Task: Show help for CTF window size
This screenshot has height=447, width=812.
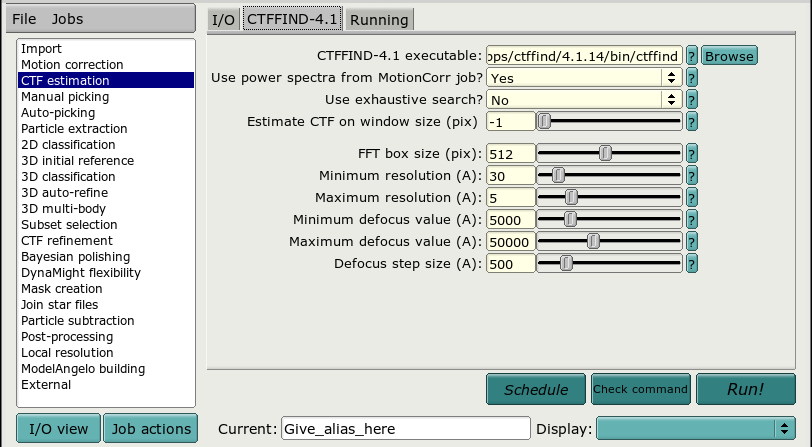Action: click(691, 122)
